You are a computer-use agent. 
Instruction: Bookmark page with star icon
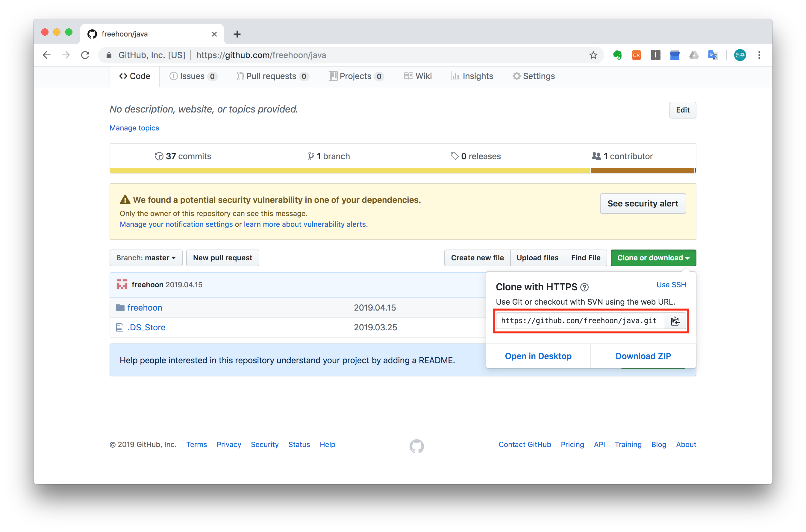coord(593,55)
